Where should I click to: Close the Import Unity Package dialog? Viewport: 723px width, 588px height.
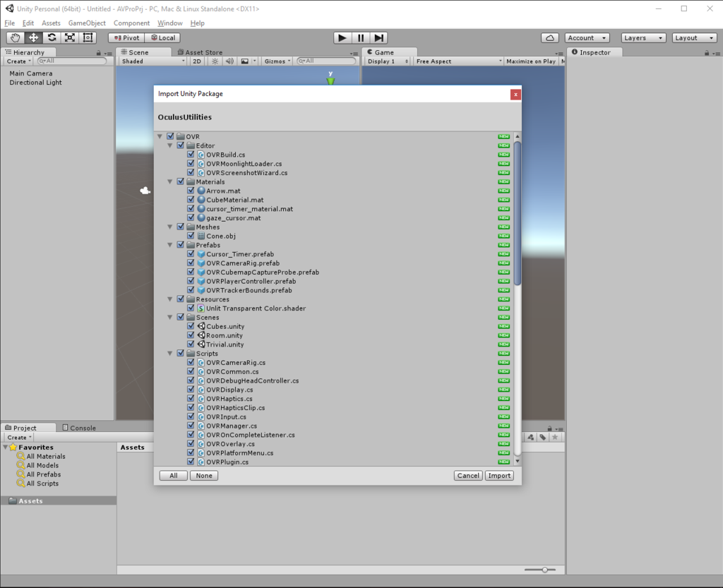pos(515,95)
